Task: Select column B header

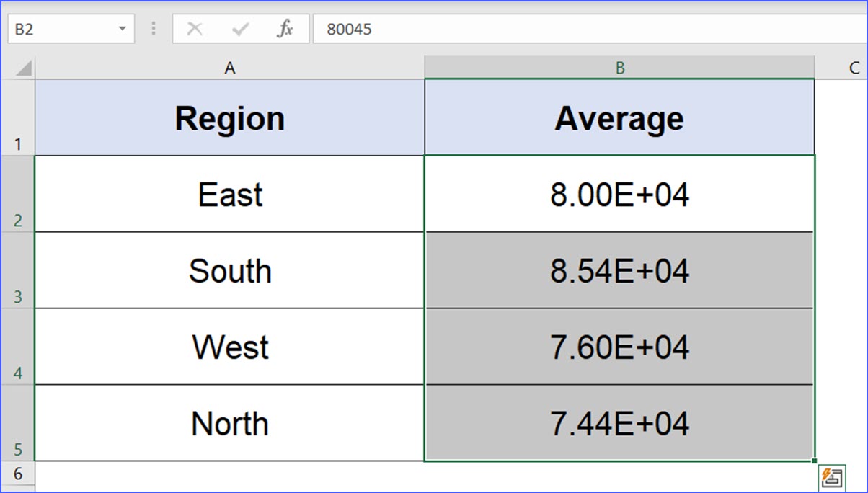Action: [619, 68]
